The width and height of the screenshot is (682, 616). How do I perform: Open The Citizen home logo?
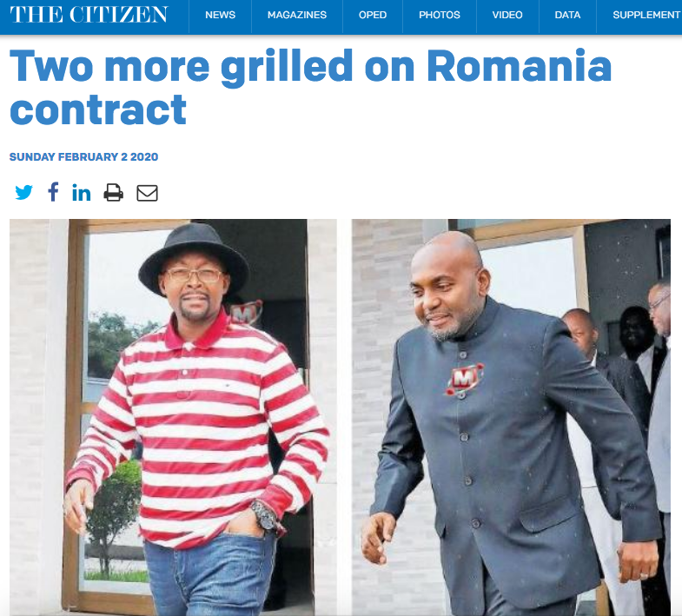[89, 15]
